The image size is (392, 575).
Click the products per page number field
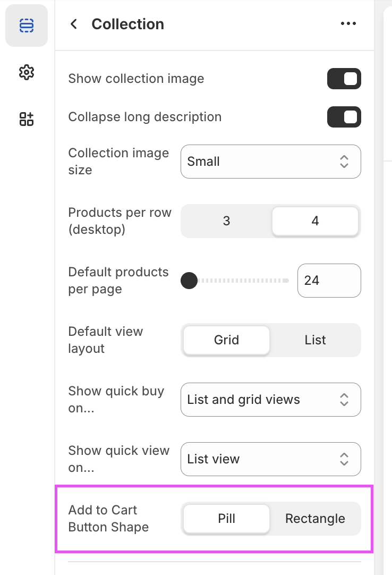point(329,281)
